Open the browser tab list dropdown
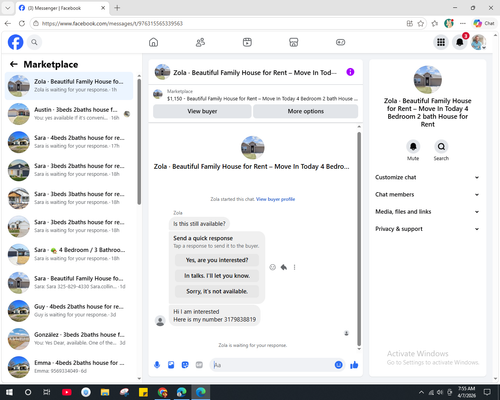 [x=8, y=8]
